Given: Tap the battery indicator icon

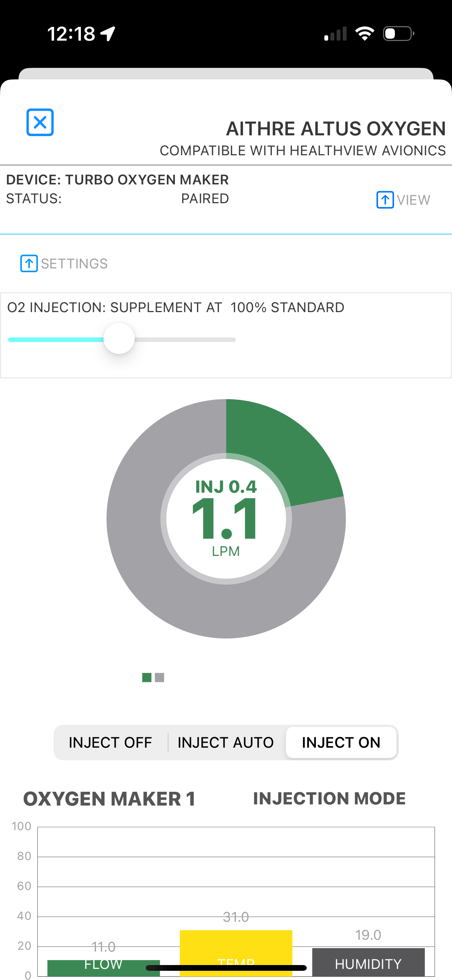Looking at the screenshot, I should pos(398,34).
